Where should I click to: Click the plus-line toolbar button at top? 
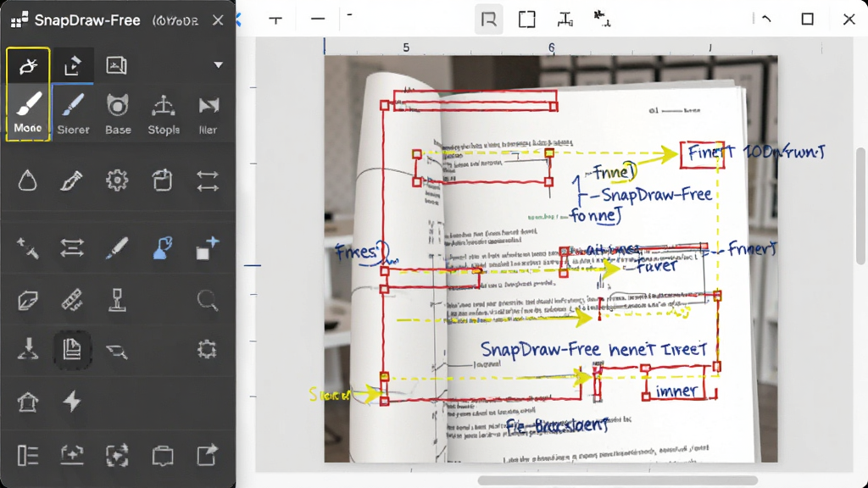click(275, 19)
